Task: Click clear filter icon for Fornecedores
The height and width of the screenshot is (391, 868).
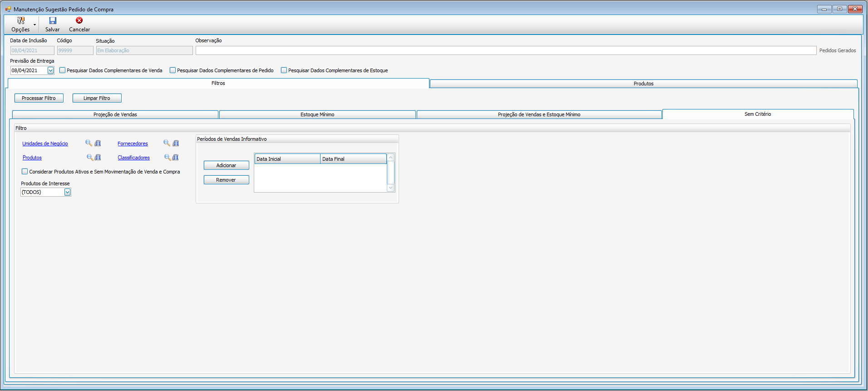Action: [176, 143]
